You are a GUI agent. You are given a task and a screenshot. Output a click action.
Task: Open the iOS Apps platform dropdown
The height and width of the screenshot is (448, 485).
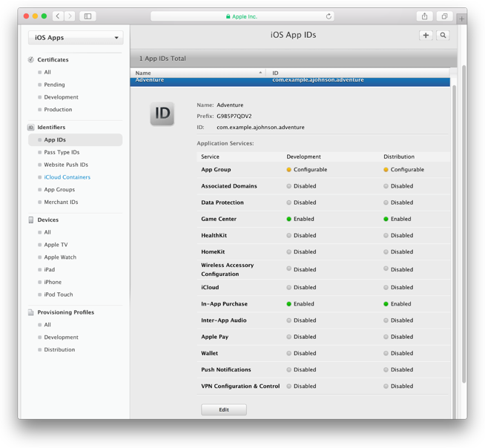[x=76, y=37]
